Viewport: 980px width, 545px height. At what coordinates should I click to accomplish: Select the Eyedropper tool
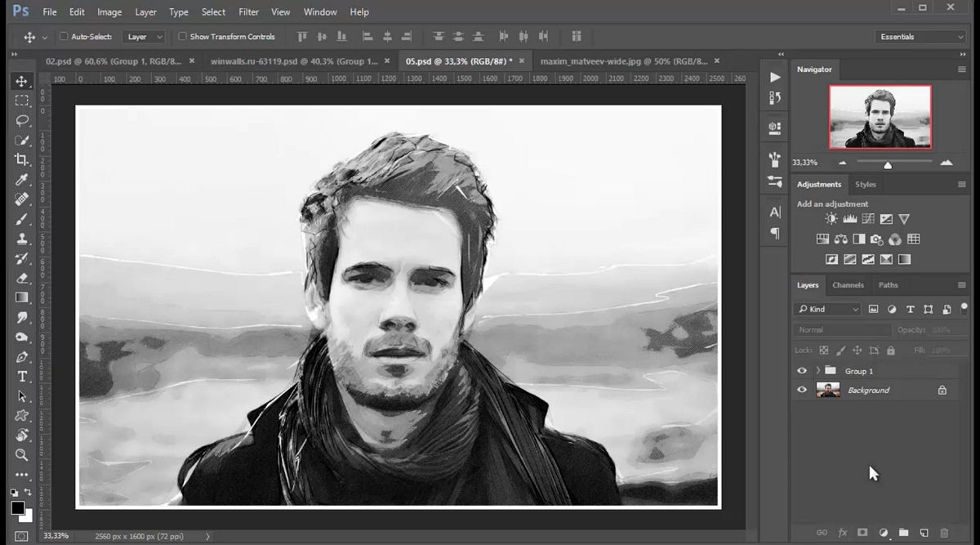pyautogui.click(x=22, y=179)
